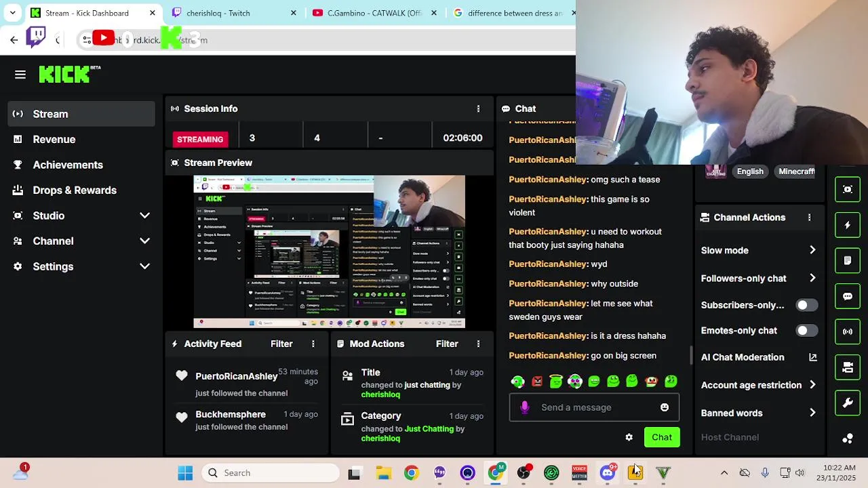Click the broadcast signal icon in right sidebar
The width and height of the screenshot is (868, 488).
(848, 331)
